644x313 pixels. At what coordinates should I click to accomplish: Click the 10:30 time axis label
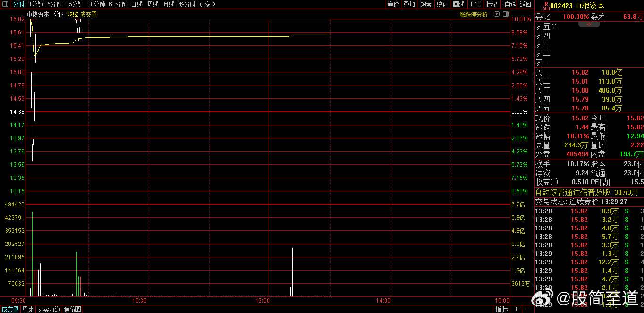[x=139, y=300]
